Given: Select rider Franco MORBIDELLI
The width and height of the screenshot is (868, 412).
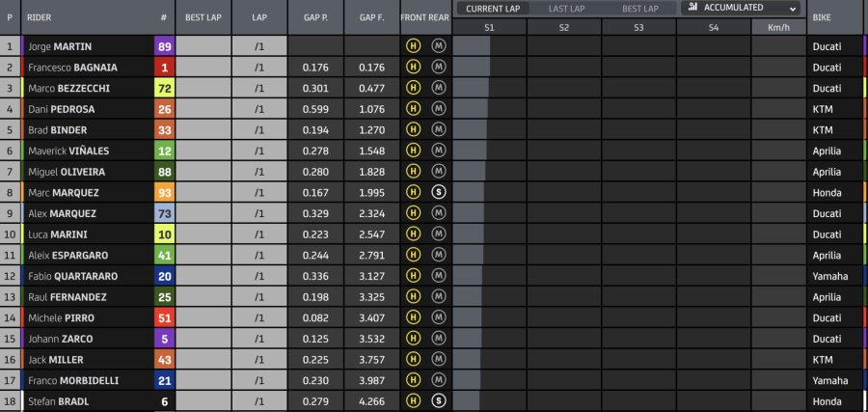Looking at the screenshot, I should 73,380.
